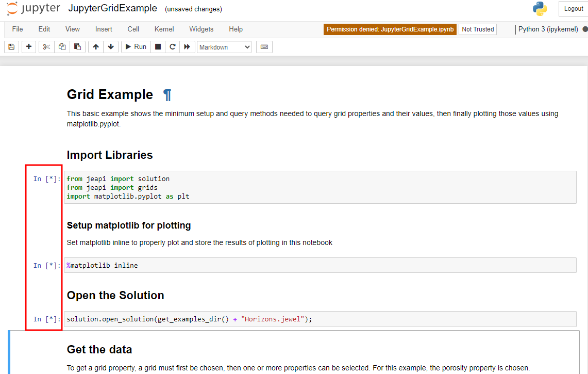Open the Kernel menu

point(164,29)
